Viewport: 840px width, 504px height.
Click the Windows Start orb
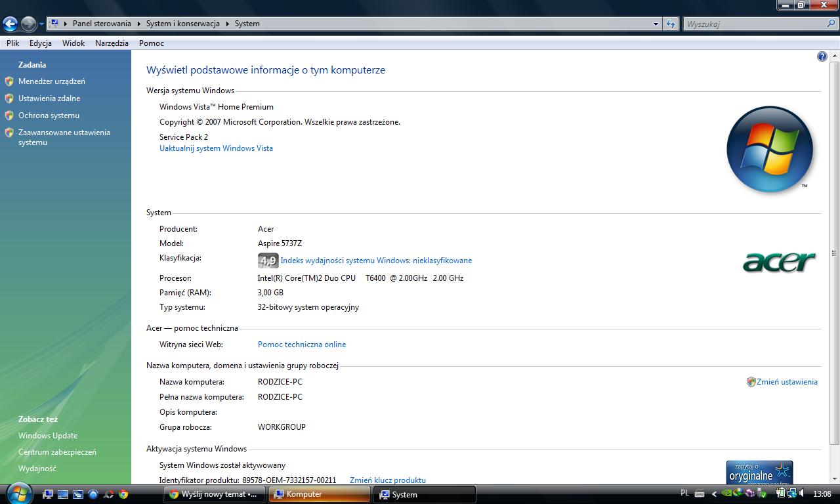coord(18,493)
